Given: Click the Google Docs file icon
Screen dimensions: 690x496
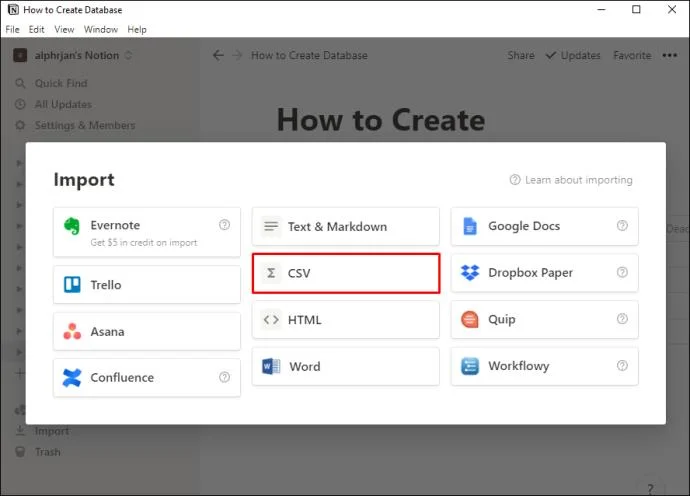Looking at the screenshot, I should click(x=470, y=226).
